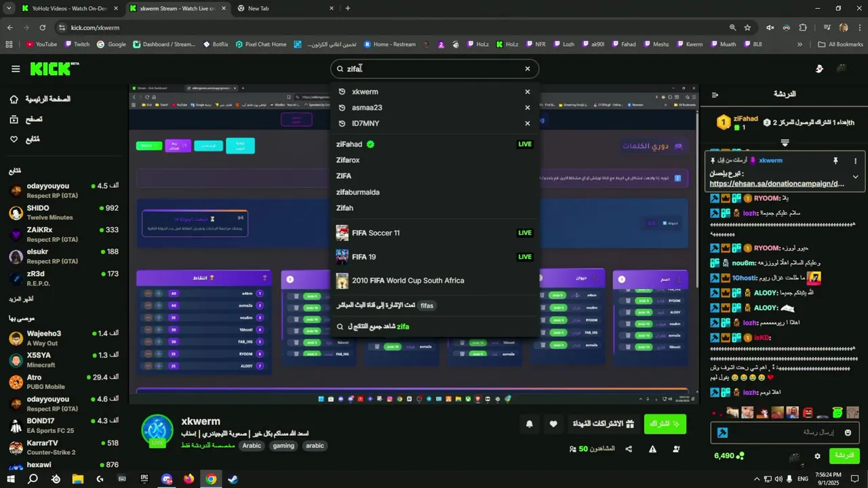Remove asmaa23 from recent searches
This screenshot has width=868, height=488.
point(527,107)
